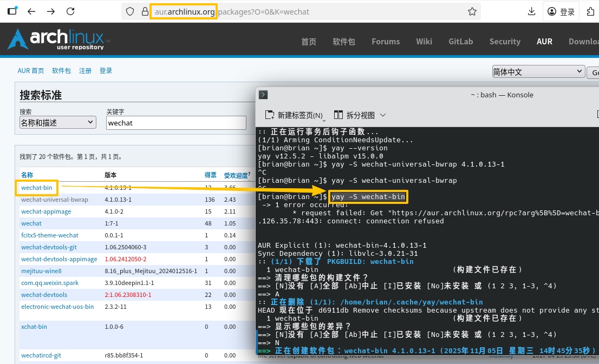599x364 pixels.
Task: Click the shield tracking protection icon
Action: pyautogui.click(x=130, y=11)
